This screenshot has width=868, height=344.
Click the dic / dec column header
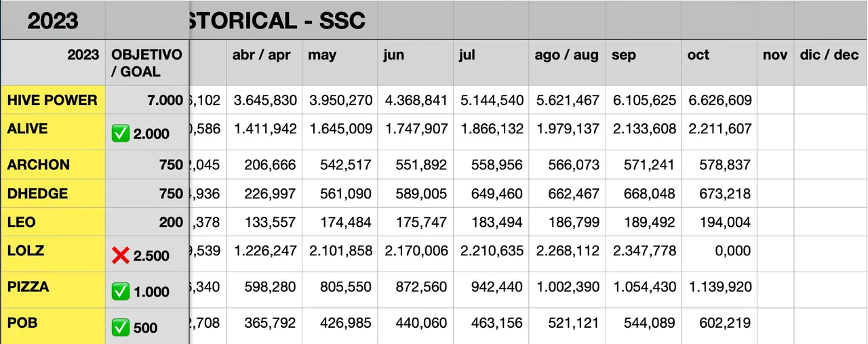pyautogui.click(x=829, y=56)
